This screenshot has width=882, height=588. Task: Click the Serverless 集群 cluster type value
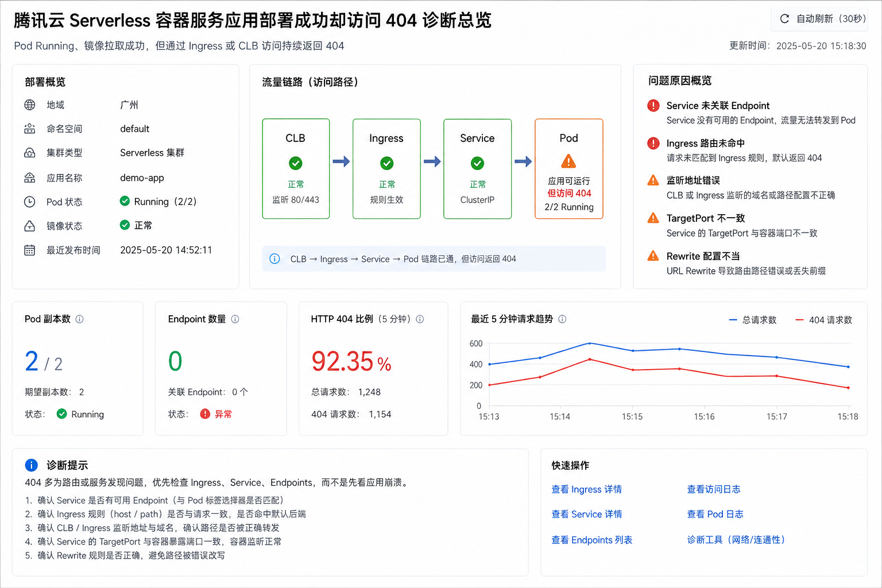click(x=152, y=153)
